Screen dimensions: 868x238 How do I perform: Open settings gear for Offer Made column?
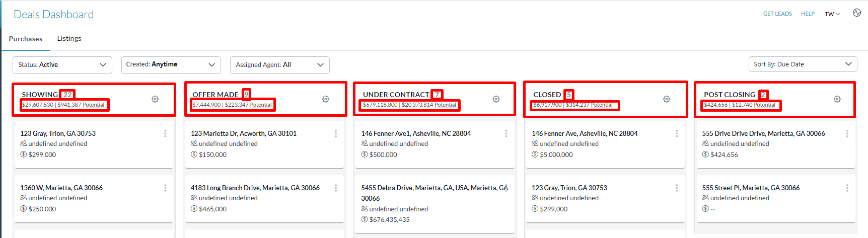tap(326, 99)
